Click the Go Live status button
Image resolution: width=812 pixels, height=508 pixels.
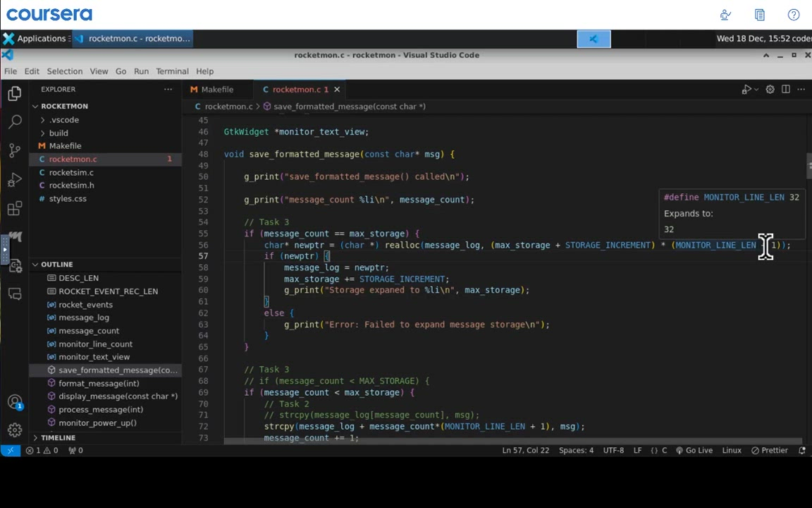694,450
